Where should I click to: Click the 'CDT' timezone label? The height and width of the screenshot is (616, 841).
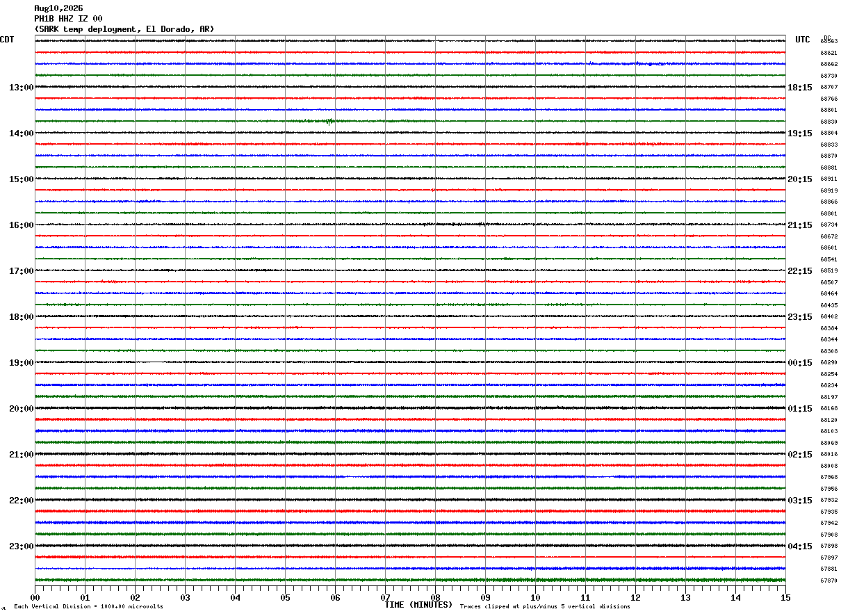pyautogui.click(x=7, y=40)
